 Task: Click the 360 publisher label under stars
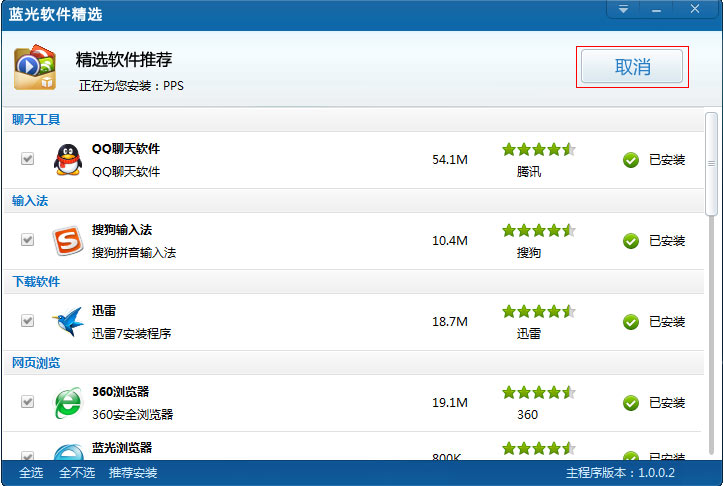tap(527, 414)
